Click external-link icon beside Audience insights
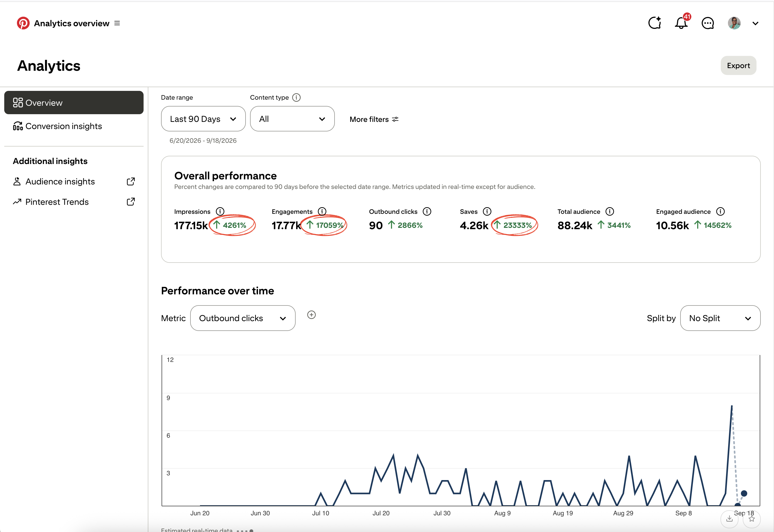This screenshot has height=532, width=774. pos(131,181)
